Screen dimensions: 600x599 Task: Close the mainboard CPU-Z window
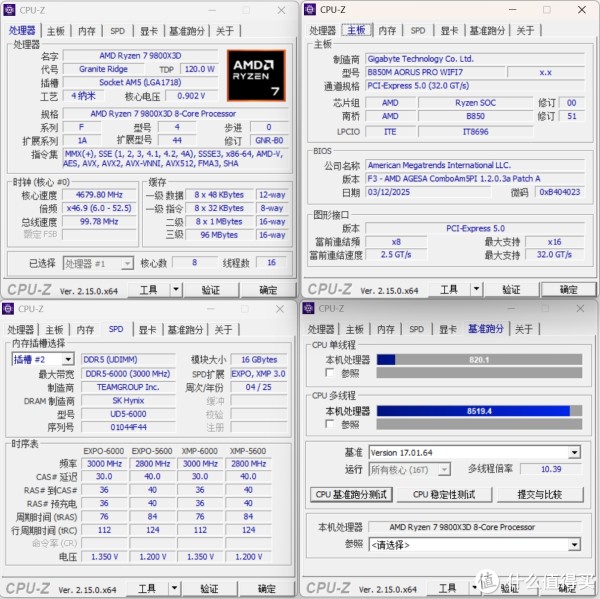(582, 10)
